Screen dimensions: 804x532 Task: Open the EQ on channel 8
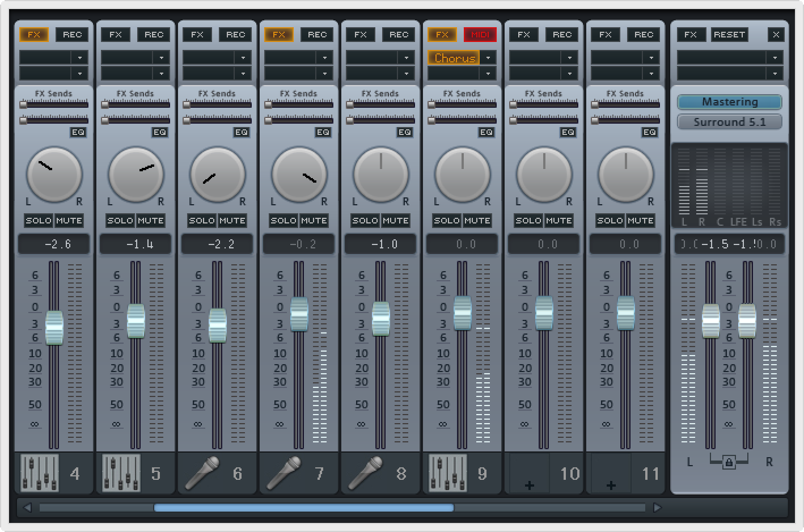(405, 132)
